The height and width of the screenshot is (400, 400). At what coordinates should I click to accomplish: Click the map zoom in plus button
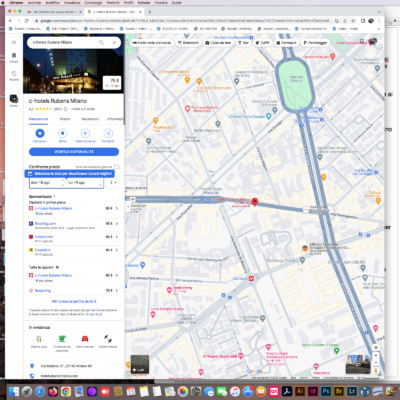[376, 356]
